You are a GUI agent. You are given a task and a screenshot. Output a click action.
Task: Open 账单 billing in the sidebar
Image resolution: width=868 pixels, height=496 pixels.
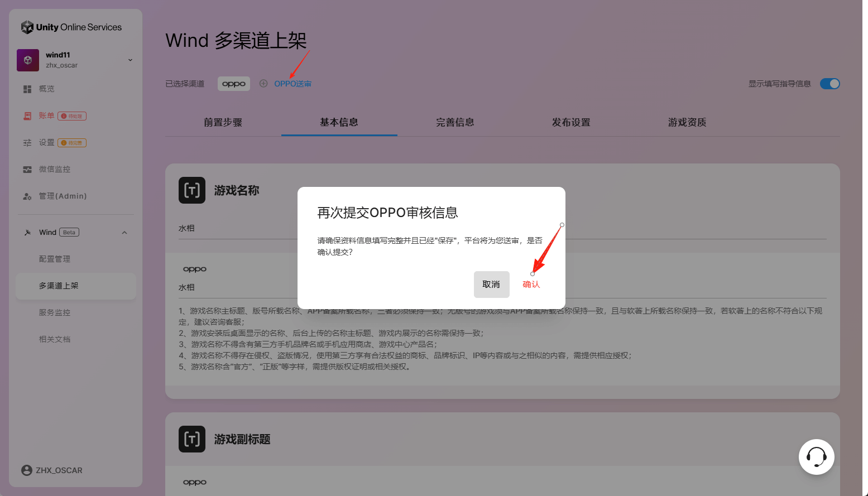coord(46,116)
